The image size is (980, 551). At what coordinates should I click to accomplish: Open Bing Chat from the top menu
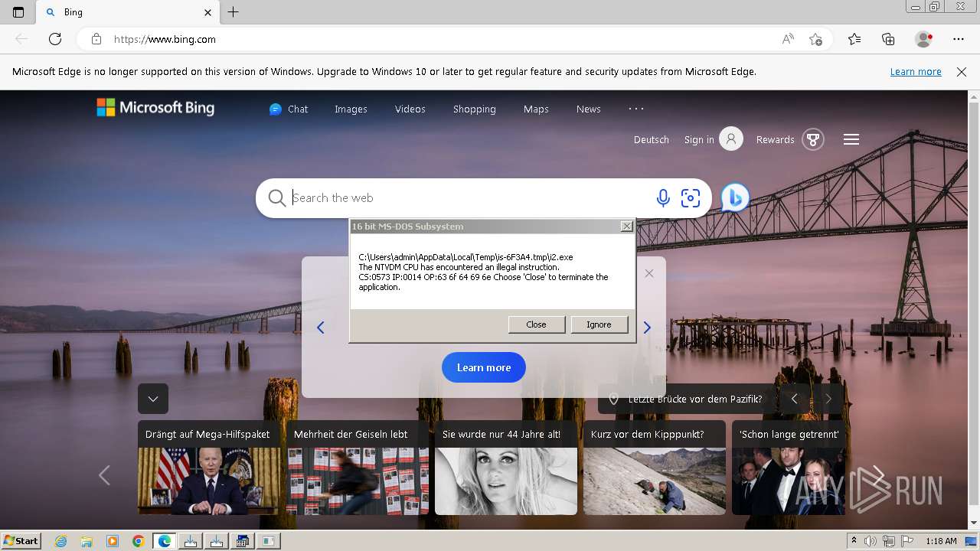[289, 109]
